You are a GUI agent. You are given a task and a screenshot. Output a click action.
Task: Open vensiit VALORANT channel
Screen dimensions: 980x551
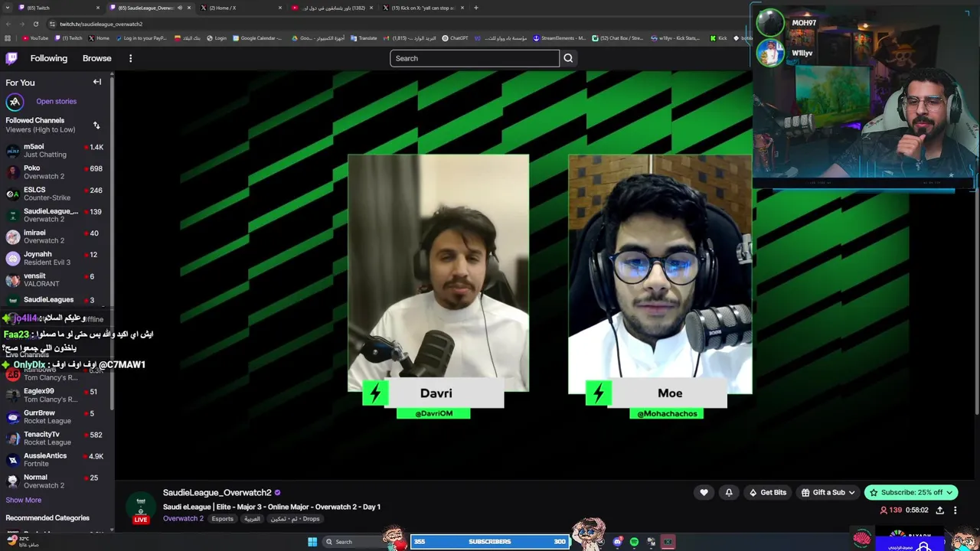tap(55, 279)
